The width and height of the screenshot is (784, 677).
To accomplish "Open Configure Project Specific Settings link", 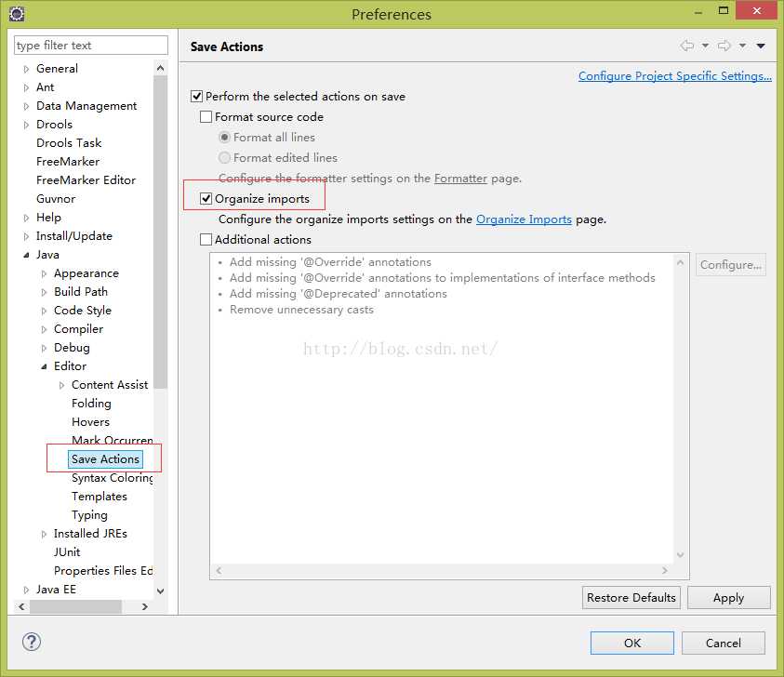I will [x=675, y=76].
